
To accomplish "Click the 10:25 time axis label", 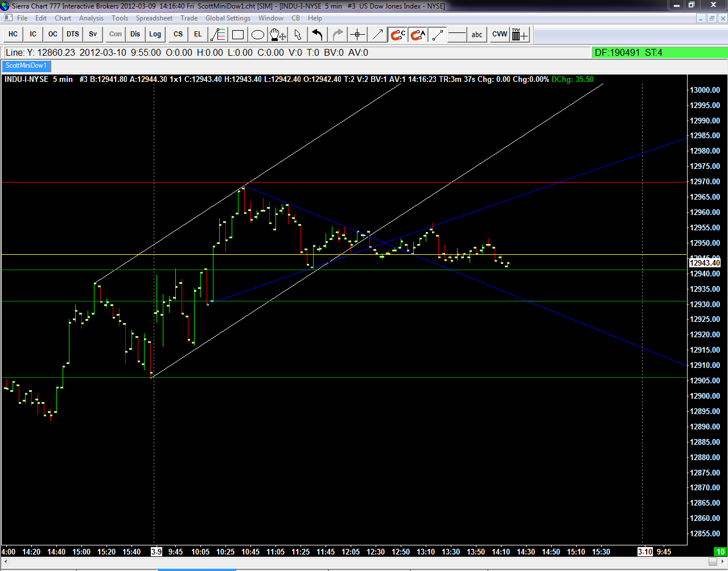I will coord(225,552).
